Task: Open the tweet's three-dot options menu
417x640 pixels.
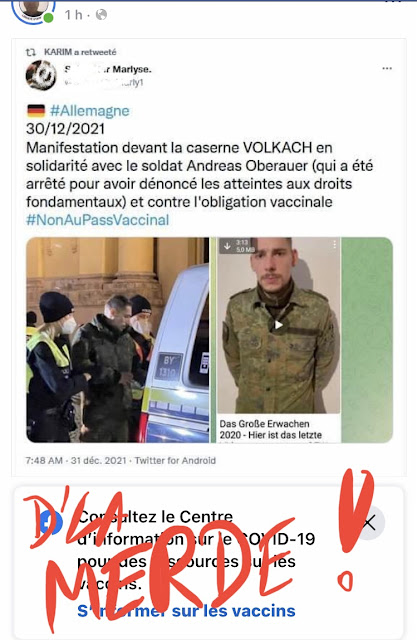Action: click(387, 69)
